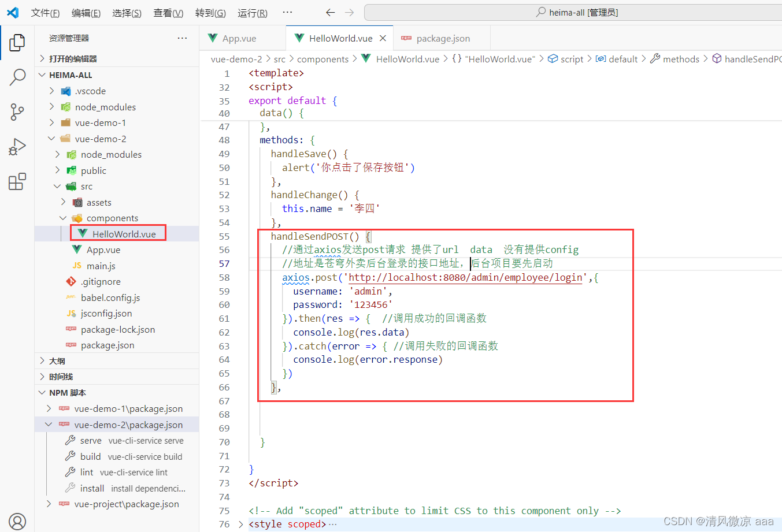Go back with the left arrow
782x532 pixels.
point(330,12)
